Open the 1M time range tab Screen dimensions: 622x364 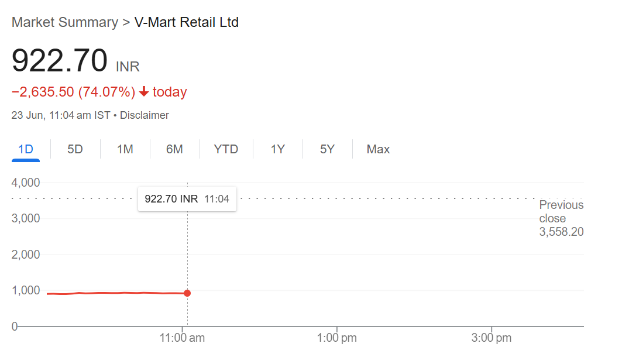pyautogui.click(x=125, y=149)
